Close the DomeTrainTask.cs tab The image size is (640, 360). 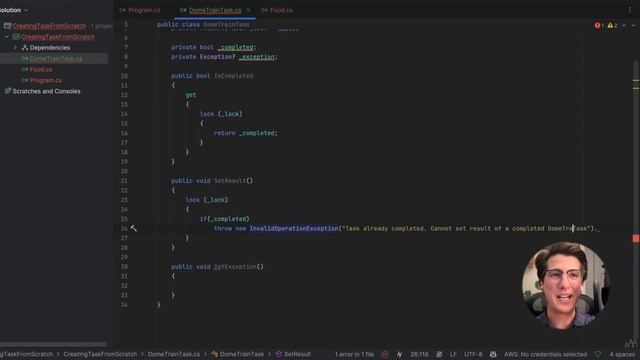[x=248, y=10]
